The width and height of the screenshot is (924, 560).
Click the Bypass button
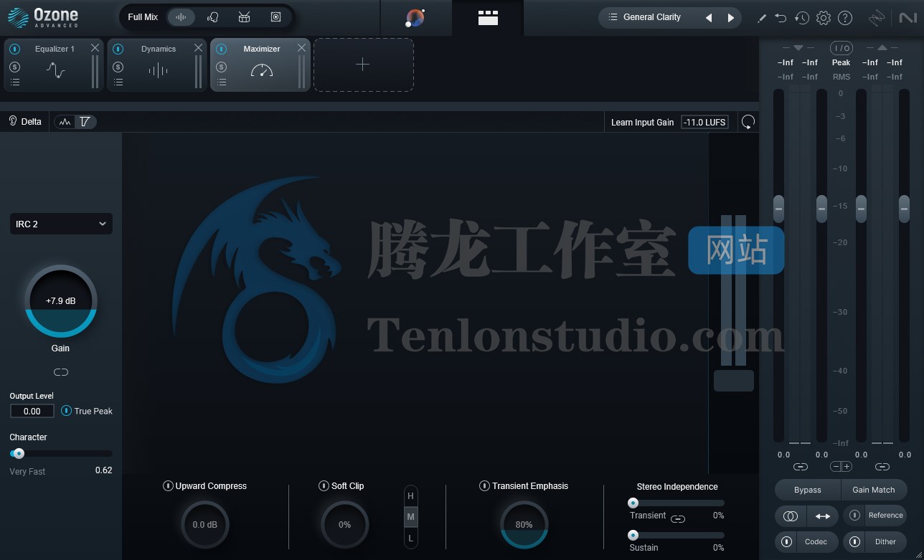pyautogui.click(x=808, y=490)
